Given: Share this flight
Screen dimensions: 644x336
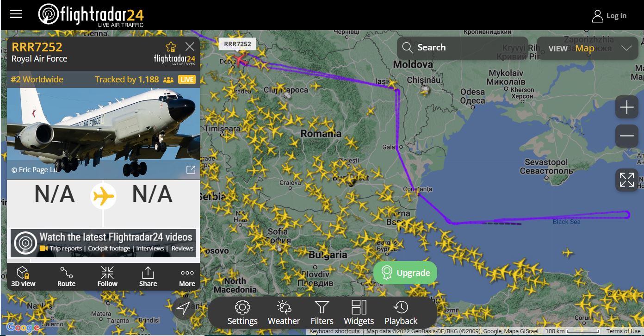Looking at the screenshot, I should [148, 276].
